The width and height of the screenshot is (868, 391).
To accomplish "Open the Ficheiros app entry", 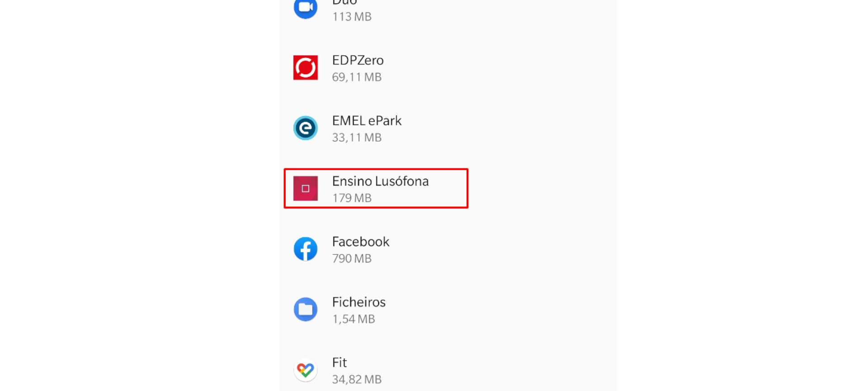I will (x=448, y=310).
